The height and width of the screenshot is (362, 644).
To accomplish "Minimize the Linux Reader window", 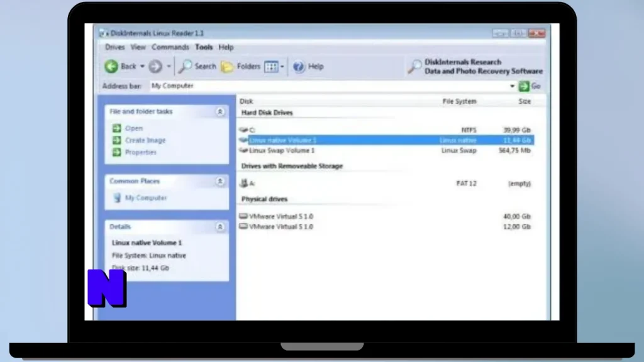I will click(x=500, y=33).
